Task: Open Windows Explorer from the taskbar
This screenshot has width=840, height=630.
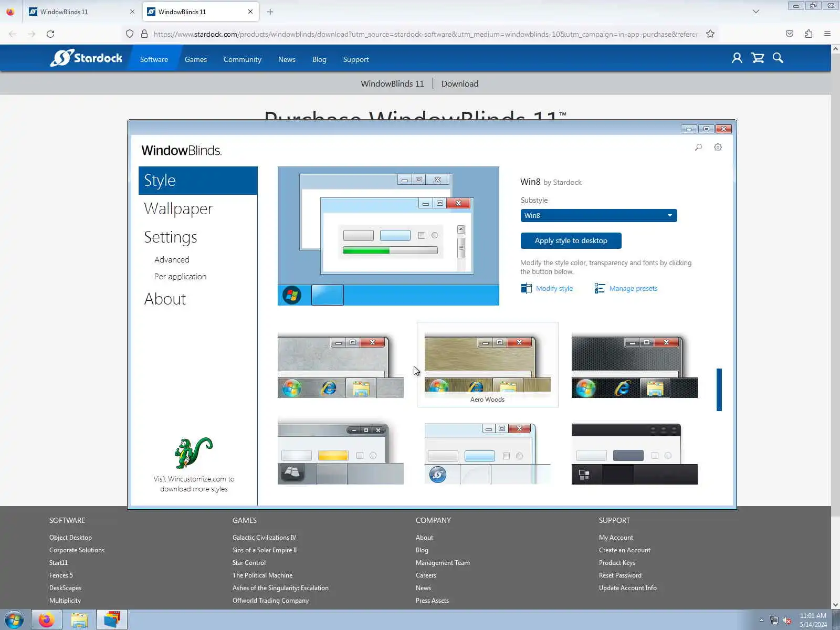Action: click(79, 620)
